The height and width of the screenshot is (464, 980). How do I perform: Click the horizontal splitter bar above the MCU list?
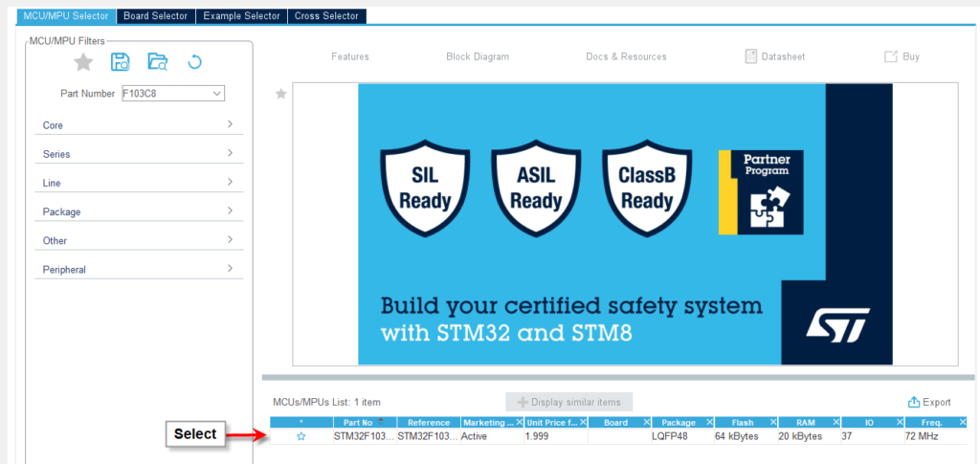point(618,377)
